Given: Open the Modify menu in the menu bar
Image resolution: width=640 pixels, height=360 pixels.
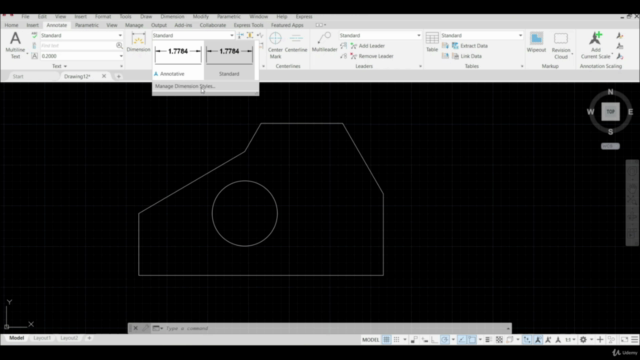Looking at the screenshot, I should [200, 17].
